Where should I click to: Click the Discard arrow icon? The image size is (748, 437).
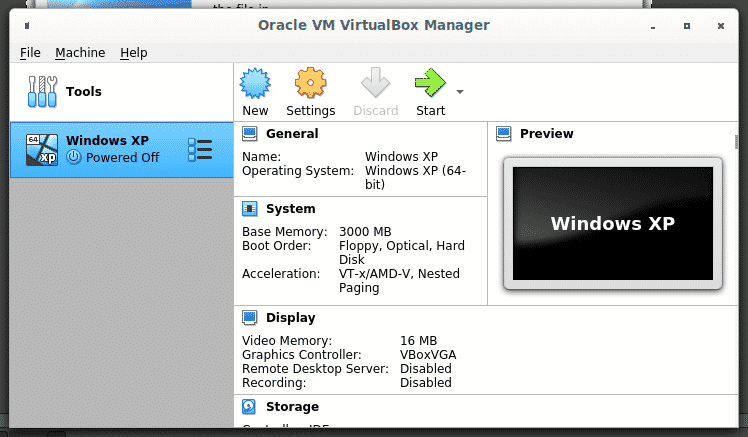pos(376,84)
